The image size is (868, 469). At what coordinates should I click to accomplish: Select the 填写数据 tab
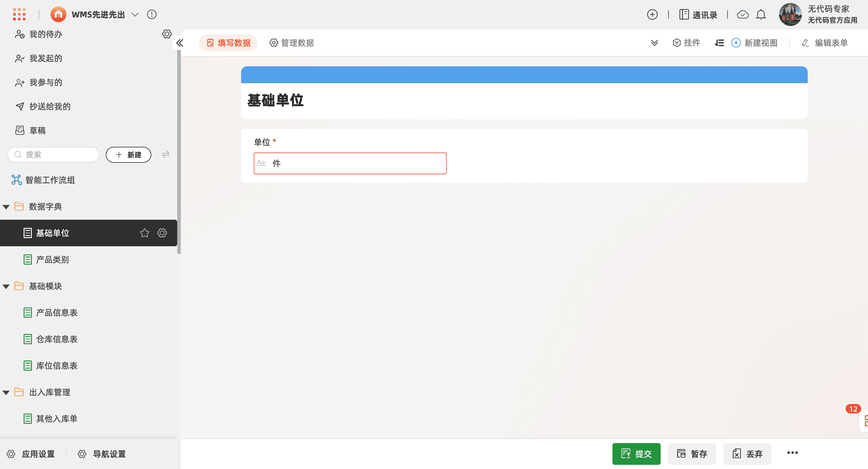coord(228,43)
